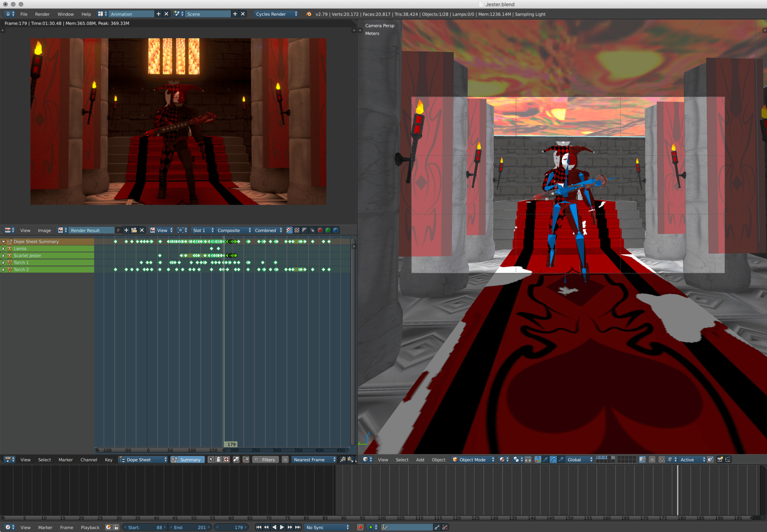Screen dimensions: 767x532
Task: Collapse the Dope Sheet Summary row
Action: tap(3, 242)
